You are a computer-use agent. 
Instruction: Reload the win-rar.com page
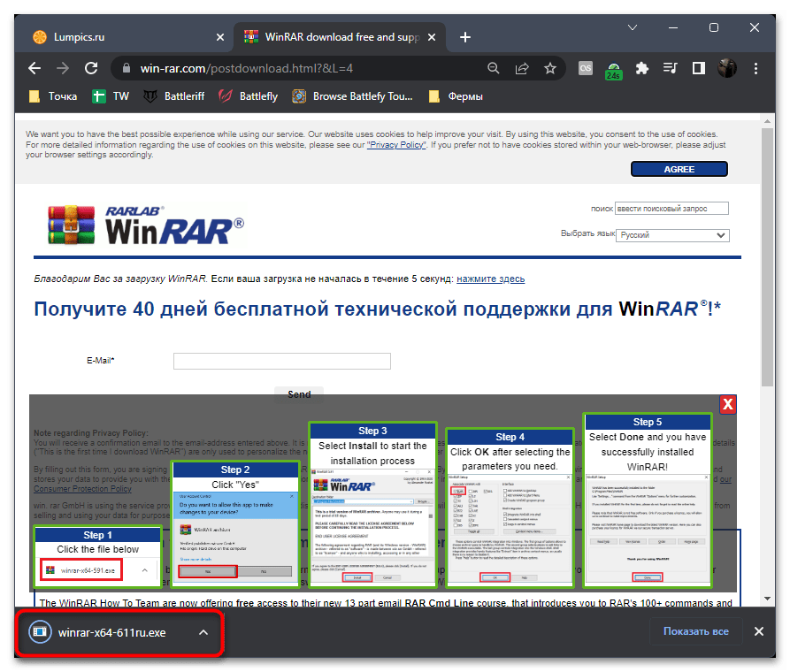click(91, 68)
